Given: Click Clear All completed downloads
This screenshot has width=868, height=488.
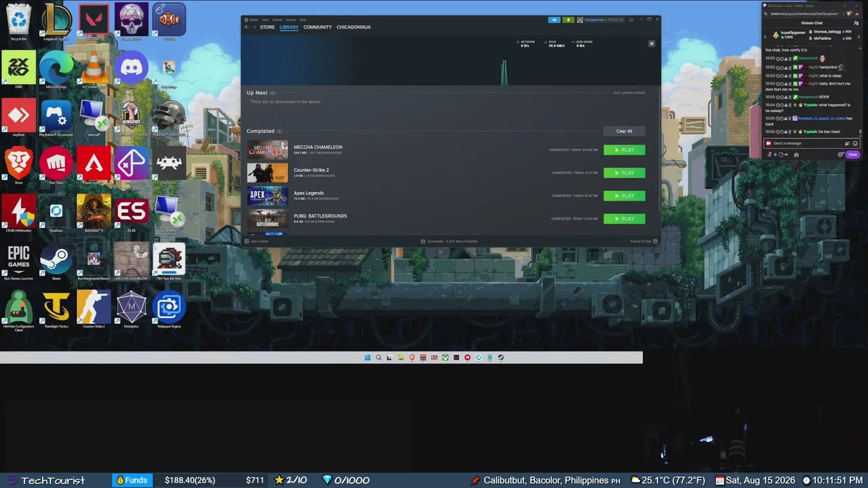Looking at the screenshot, I should coord(624,131).
